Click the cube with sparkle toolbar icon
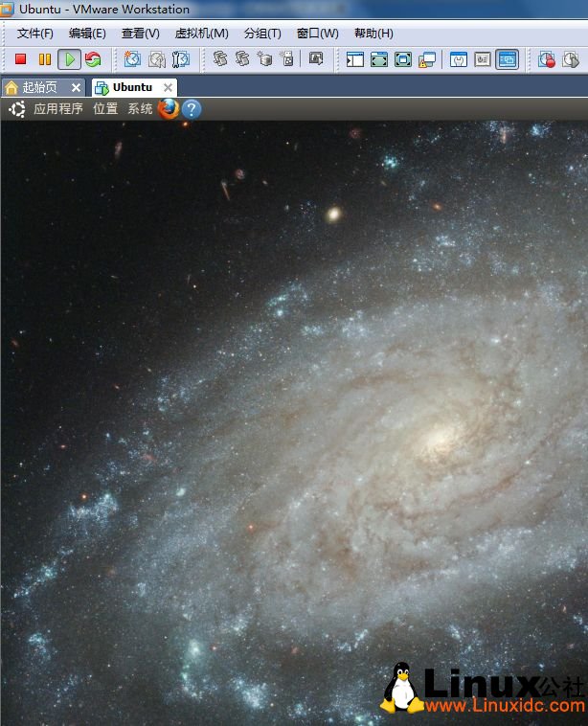Screen dimensions: 588x726 265,59
